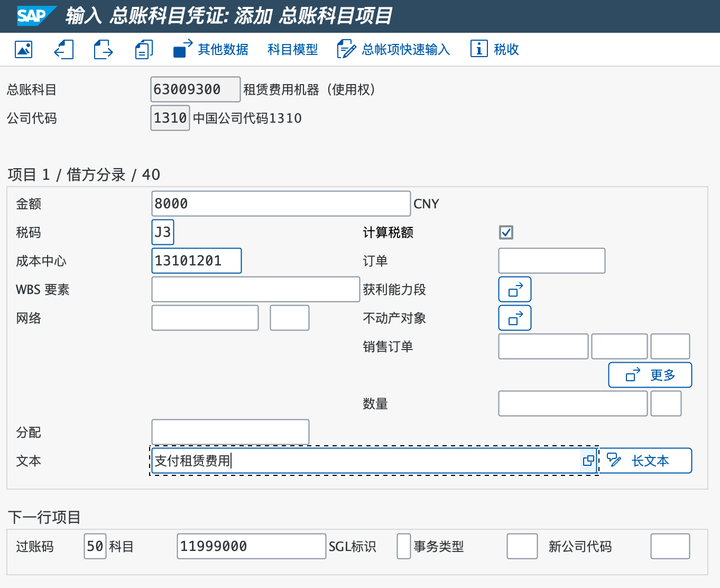Toggle the SGL标识 indicator box
This screenshot has width=720, height=588.
(x=403, y=546)
